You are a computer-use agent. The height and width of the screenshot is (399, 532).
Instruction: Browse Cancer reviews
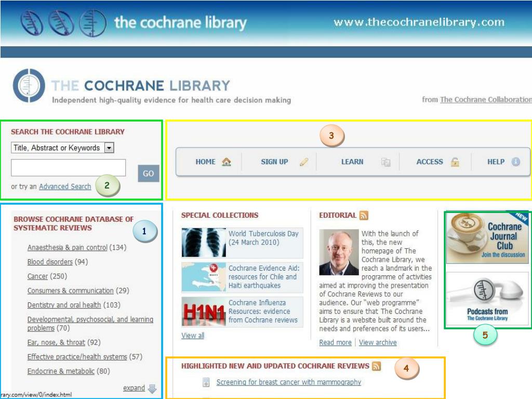pos(37,276)
